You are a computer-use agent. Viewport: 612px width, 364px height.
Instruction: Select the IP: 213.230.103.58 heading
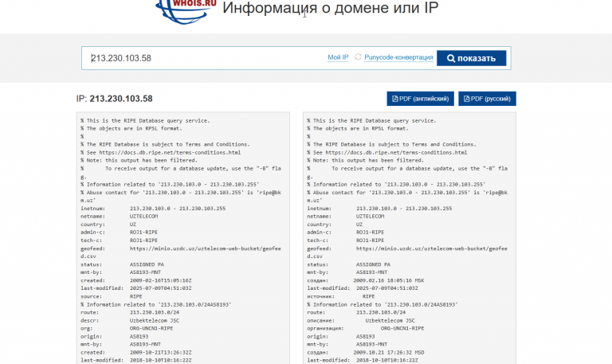[115, 99]
